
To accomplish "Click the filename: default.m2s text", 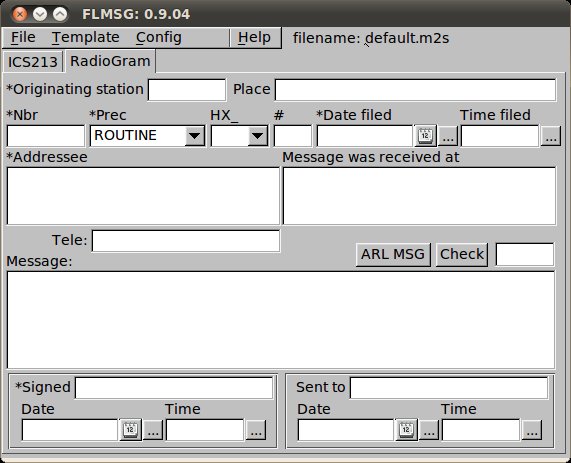I will pos(371,38).
